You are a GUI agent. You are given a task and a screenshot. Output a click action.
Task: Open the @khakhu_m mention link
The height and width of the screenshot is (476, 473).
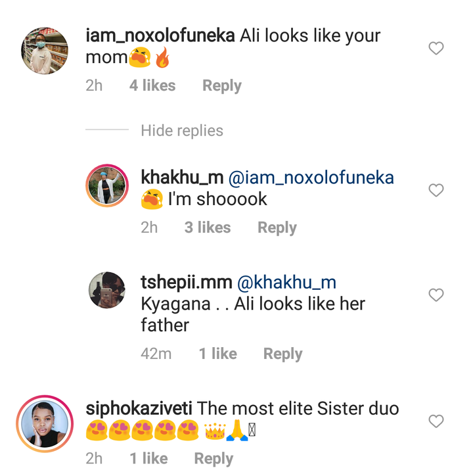(286, 283)
